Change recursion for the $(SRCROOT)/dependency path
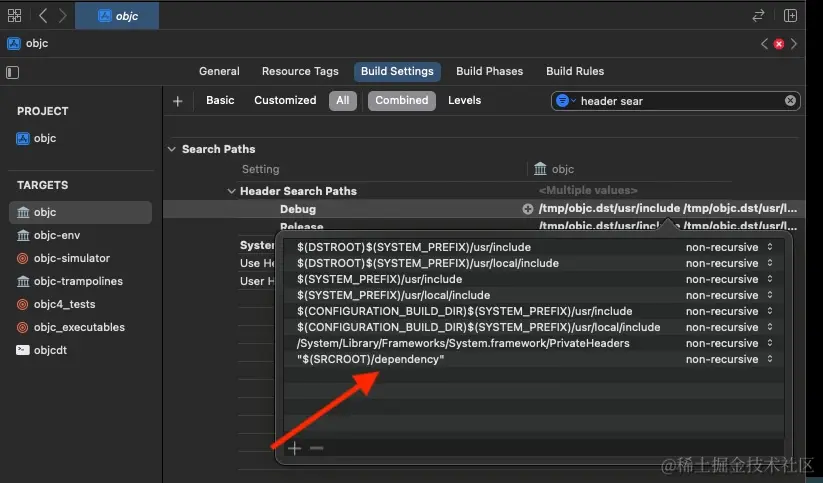Viewport: 823px width, 483px height. 729,360
